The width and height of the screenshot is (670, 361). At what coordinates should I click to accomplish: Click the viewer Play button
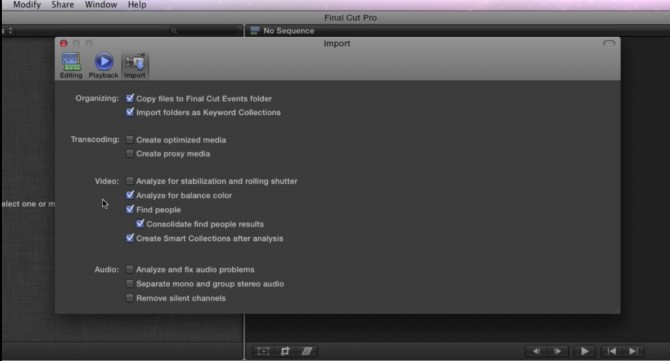click(x=584, y=351)
